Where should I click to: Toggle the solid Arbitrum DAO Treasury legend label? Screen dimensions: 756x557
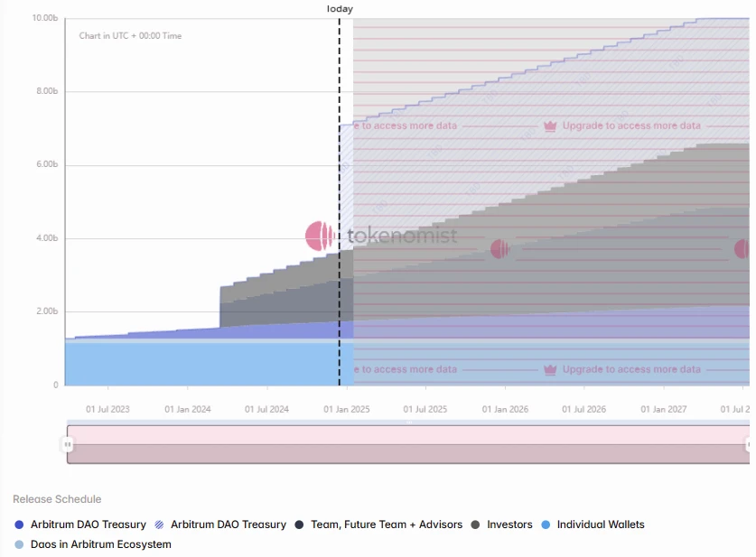[89, 525]
